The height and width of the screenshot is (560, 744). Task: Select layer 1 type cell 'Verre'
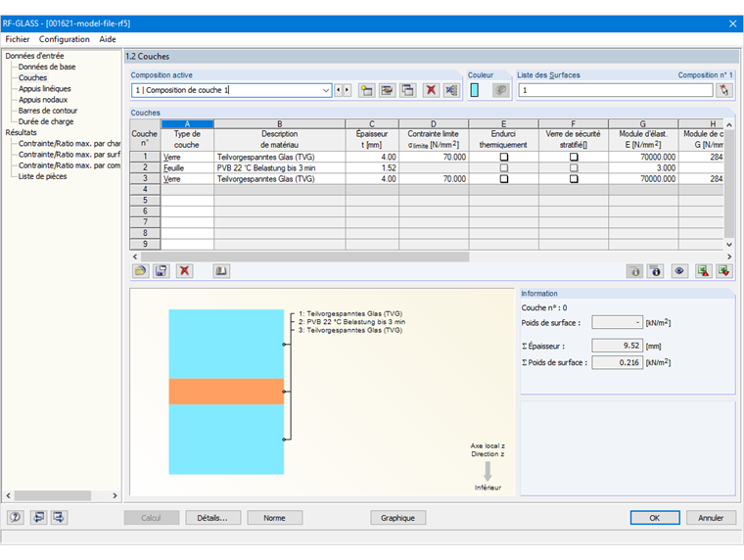(x=187, y=157)
